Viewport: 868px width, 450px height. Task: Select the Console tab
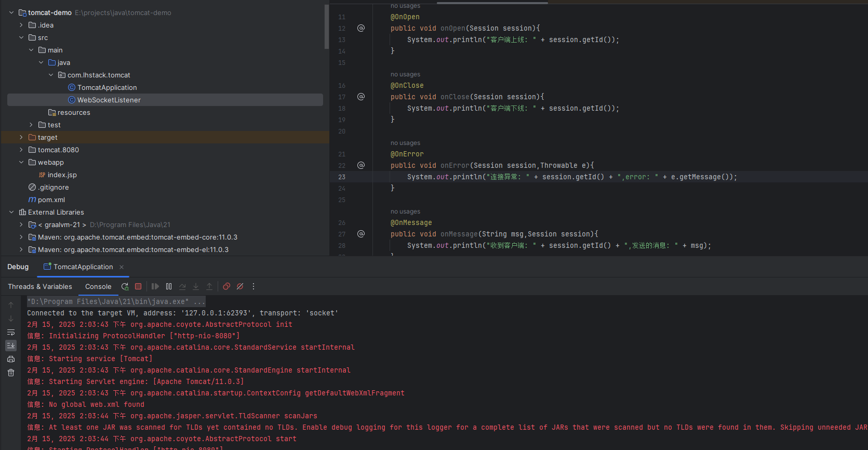point(98,286)
